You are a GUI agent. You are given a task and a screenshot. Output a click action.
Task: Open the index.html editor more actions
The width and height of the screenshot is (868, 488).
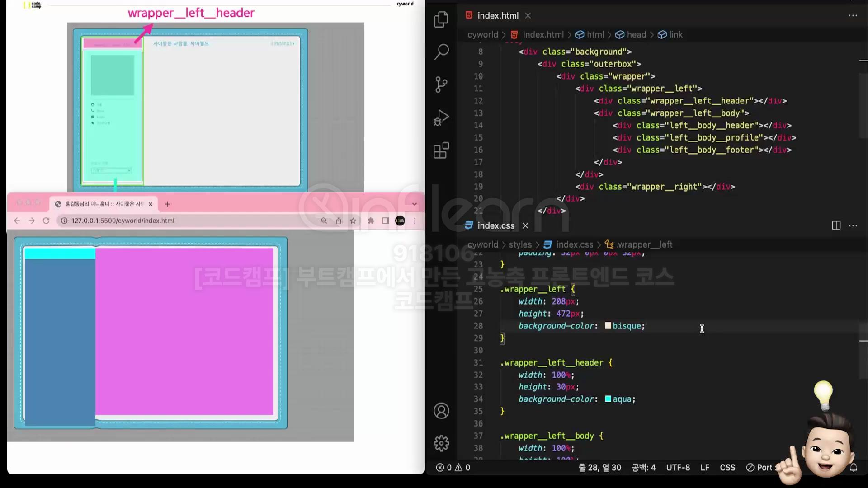click(853, 15)
